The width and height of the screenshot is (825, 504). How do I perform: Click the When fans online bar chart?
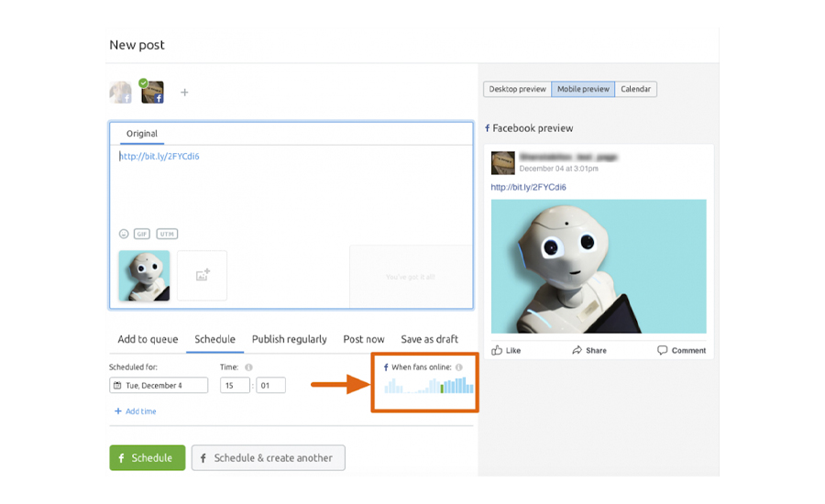coord(429,386)
